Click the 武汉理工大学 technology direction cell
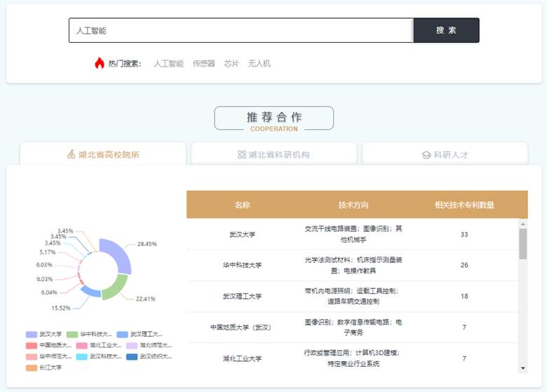547x392 pixels. pyautogui.click(x=353, y=296)
